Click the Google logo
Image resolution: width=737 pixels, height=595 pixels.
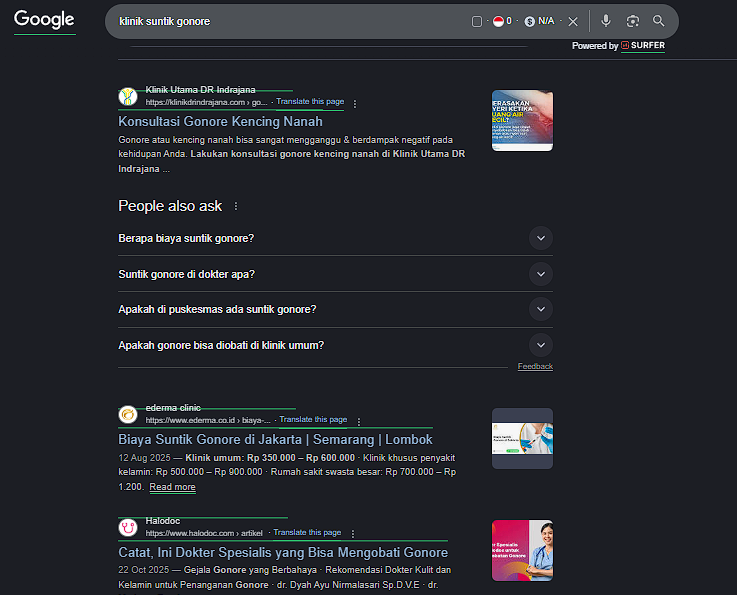point(44,19)
